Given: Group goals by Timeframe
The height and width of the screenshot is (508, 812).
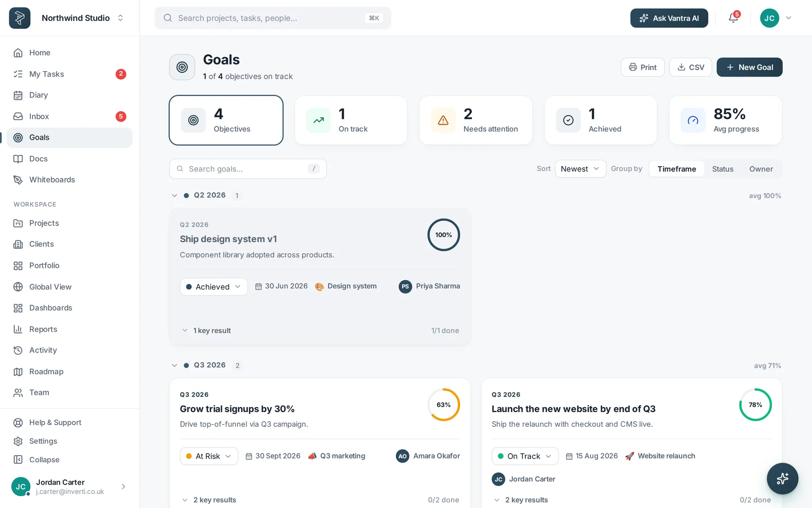Looking at the screenshot, I should pos(677,169).
